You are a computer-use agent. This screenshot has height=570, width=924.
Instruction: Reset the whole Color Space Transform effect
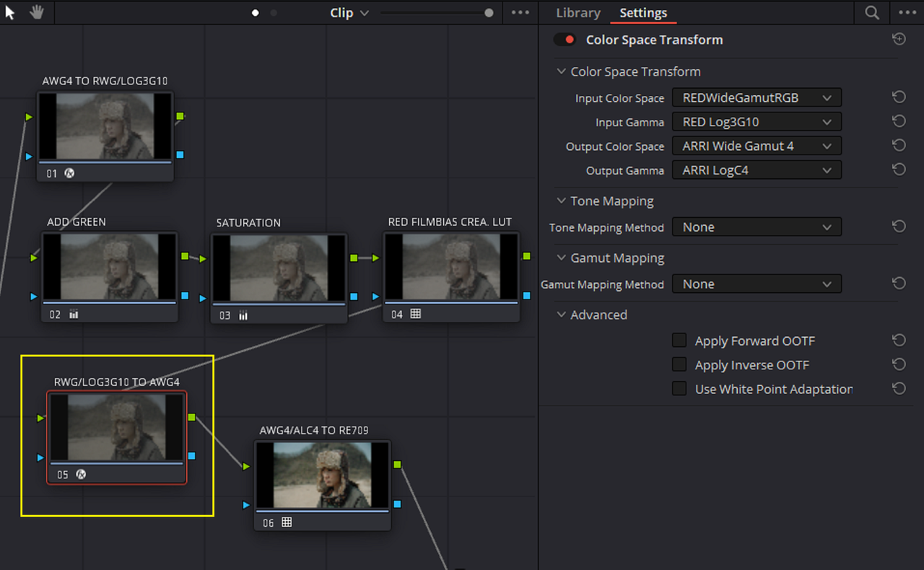[899, 40]
